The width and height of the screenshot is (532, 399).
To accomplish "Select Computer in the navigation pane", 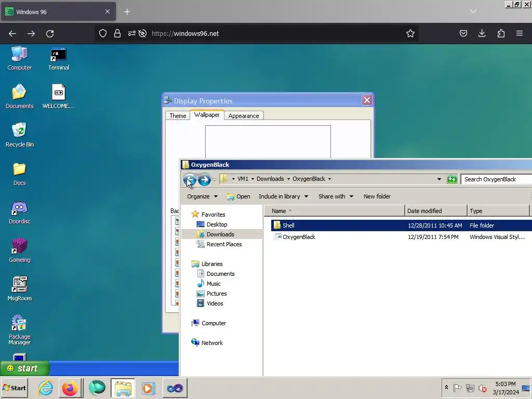I will click(209, 323).
